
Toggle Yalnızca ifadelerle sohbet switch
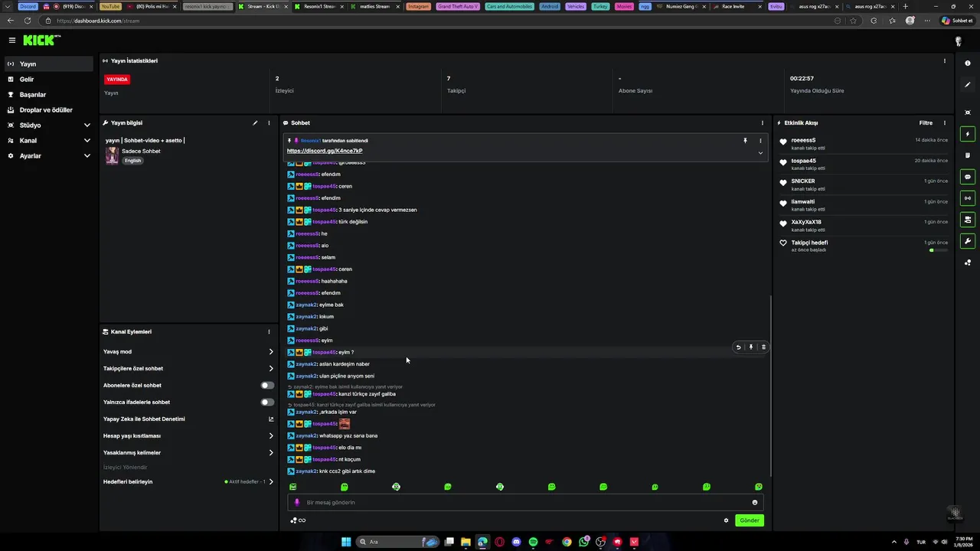(x=267, y=402)
